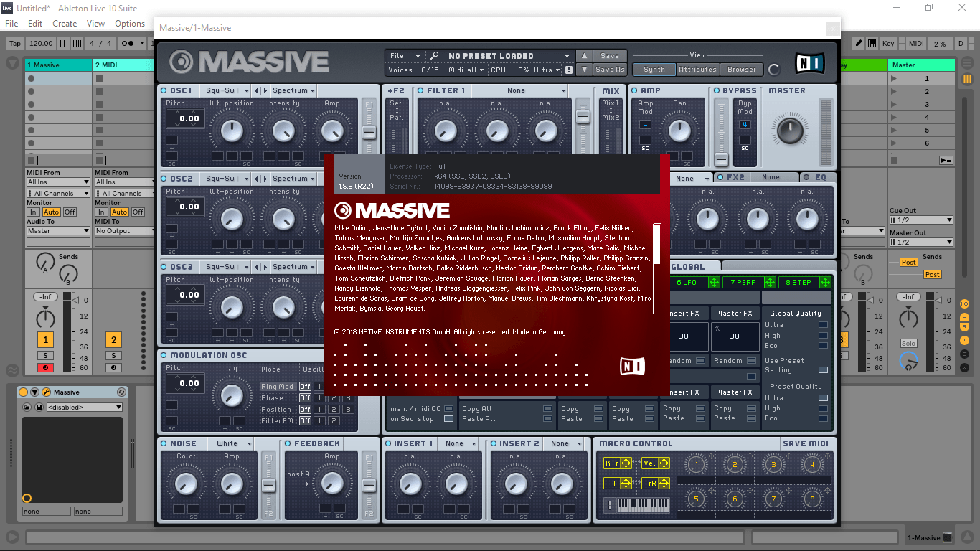Toggle the Filter 1 power button
This screenshot has height=551, width=980.
tap(421, 91)
